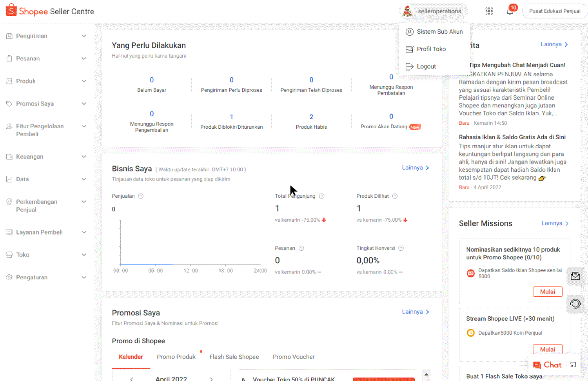Screen dimensions: 588x381
Task: Click the Promosi Saya tag icon
Action: click(9, 104)
